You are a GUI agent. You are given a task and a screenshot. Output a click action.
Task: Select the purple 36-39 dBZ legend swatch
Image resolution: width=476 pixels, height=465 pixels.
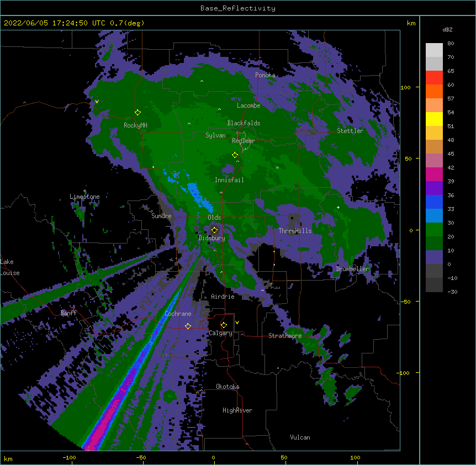pos(434,188)
